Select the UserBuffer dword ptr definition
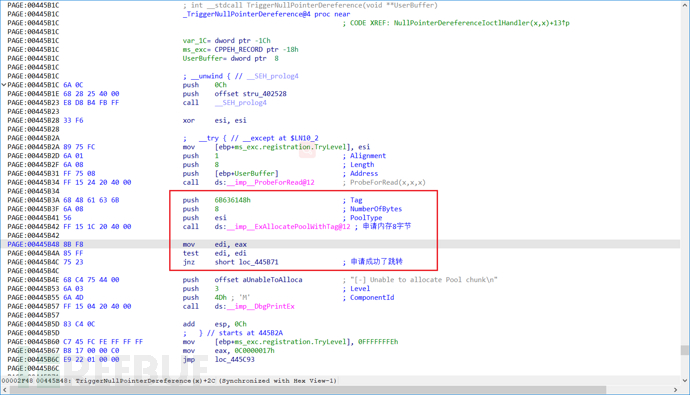The image size is (690, 395). (231, 58)
